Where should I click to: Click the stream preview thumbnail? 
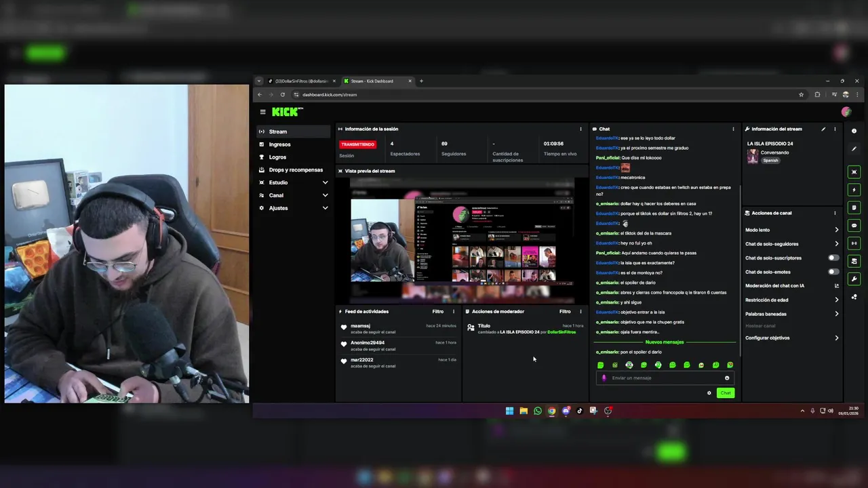click(462, 241)
